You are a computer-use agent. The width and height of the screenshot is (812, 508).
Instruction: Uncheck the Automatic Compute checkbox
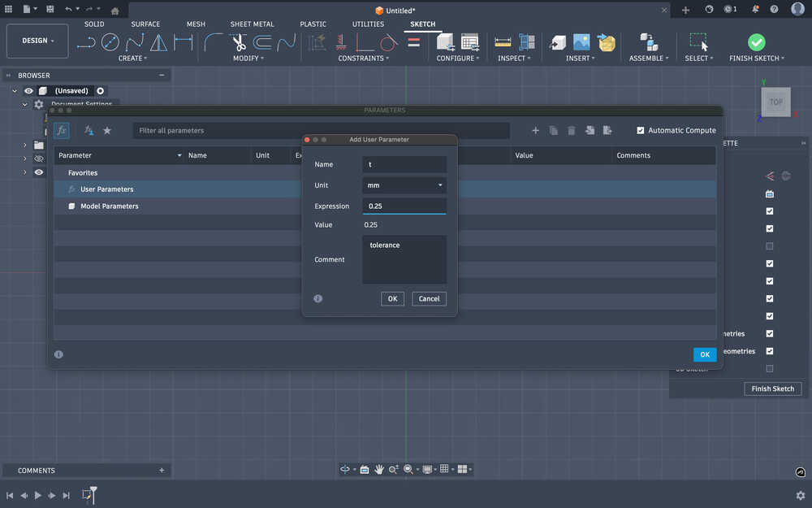pyautogui.click(x=641, y=131)
